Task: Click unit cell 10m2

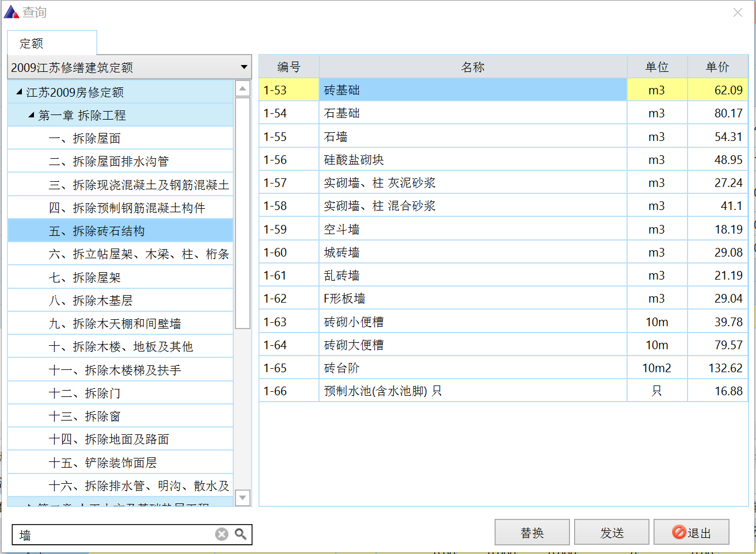Action: [657, 368]
